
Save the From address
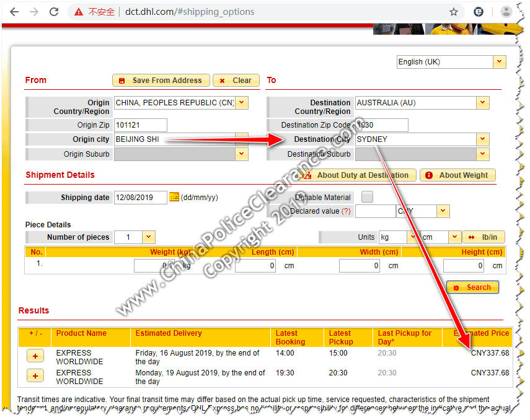coord(161,81)
